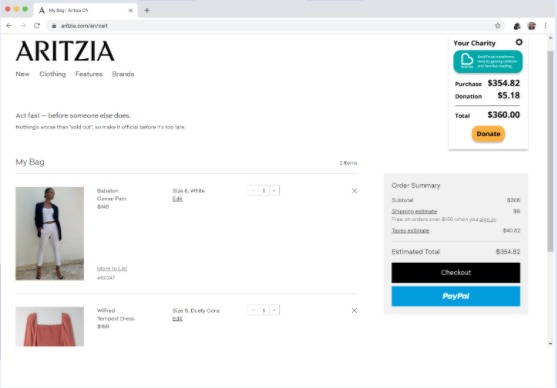The image size is (557, 388).
Task: Remove the Wilfred Tempest Dress with the X
Action: click(354, 311)
